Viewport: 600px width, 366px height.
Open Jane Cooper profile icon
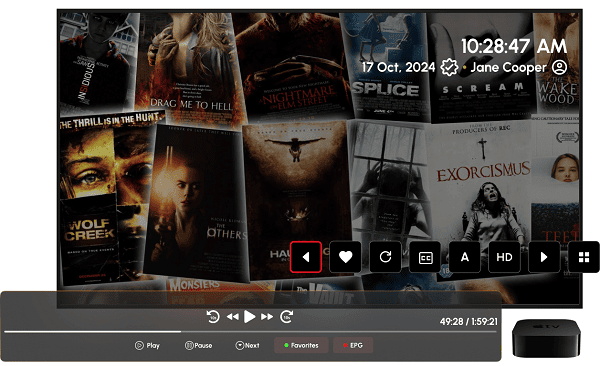click(x=559, y=67)
